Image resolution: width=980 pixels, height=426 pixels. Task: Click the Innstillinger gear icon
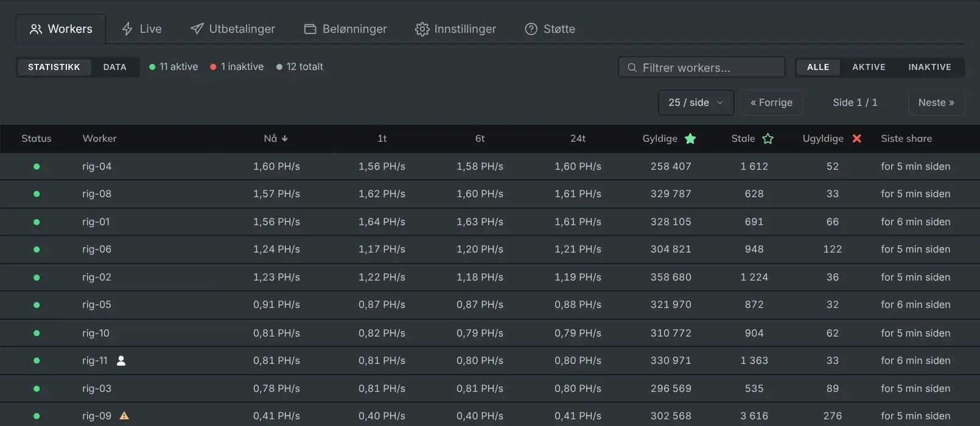tap(422, 29)
